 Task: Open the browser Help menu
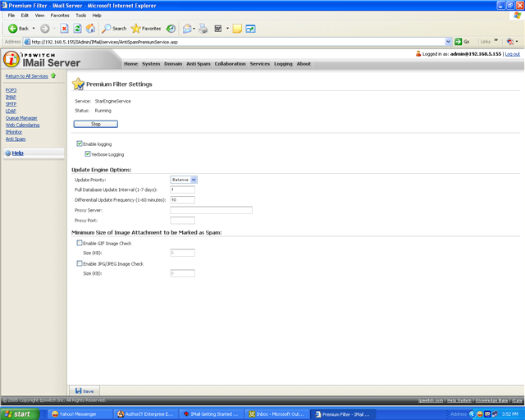pos(97,16)
